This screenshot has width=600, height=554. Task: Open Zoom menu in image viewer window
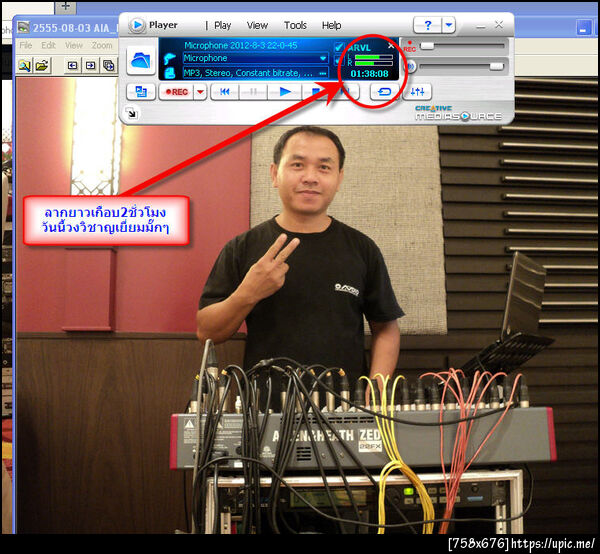pyautogui.click(x=102, y=46)
